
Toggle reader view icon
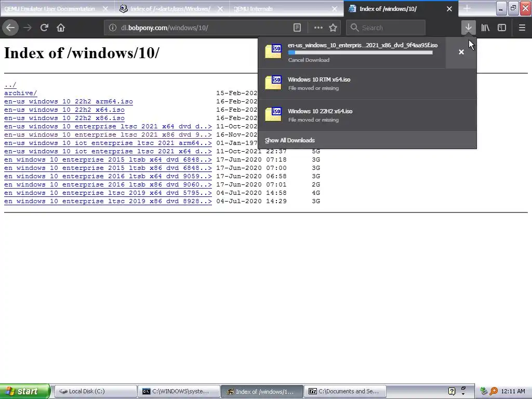pyautogui.click(x=297, y=28)
